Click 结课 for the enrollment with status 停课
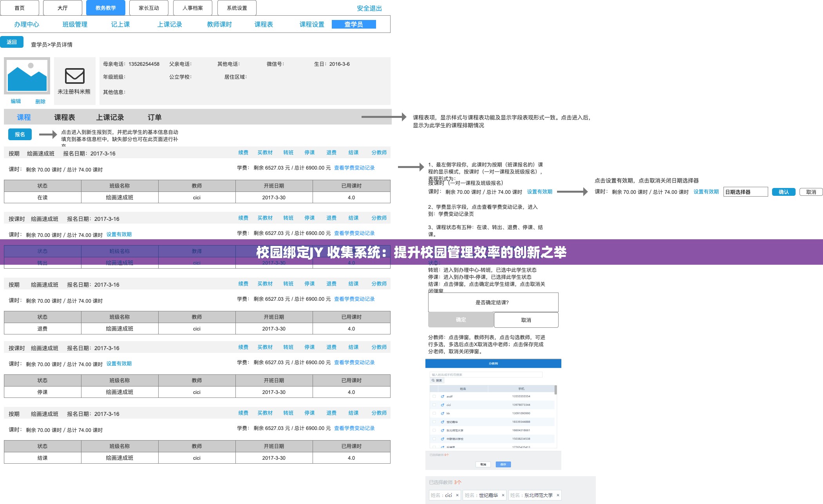The image size is (823, 504). (x=353, y=347)
